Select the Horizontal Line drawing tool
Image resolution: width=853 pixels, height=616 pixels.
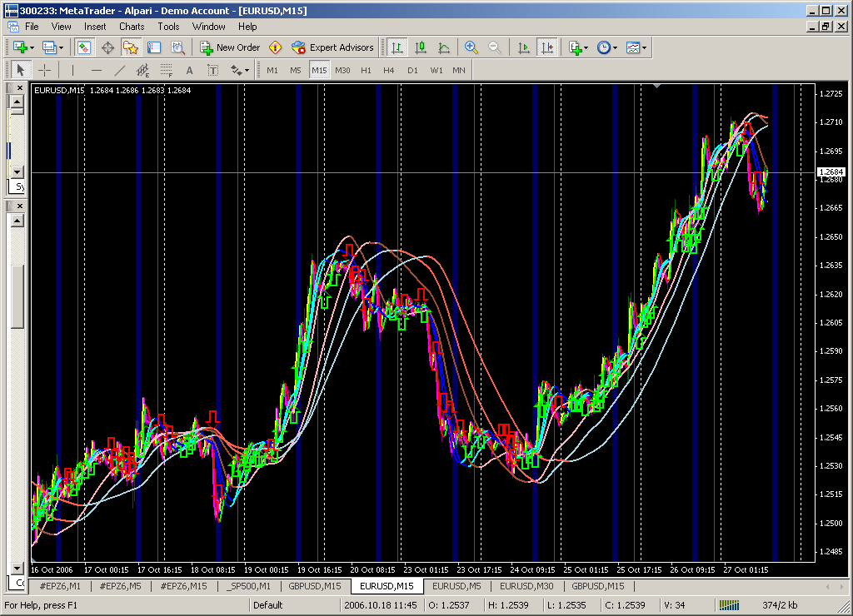pos(97,70)
